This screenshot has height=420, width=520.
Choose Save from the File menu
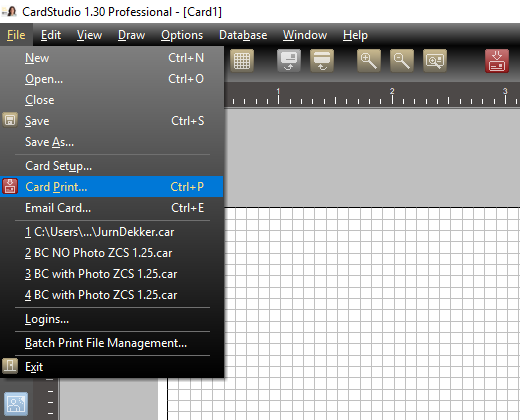[x=112, y=121]
